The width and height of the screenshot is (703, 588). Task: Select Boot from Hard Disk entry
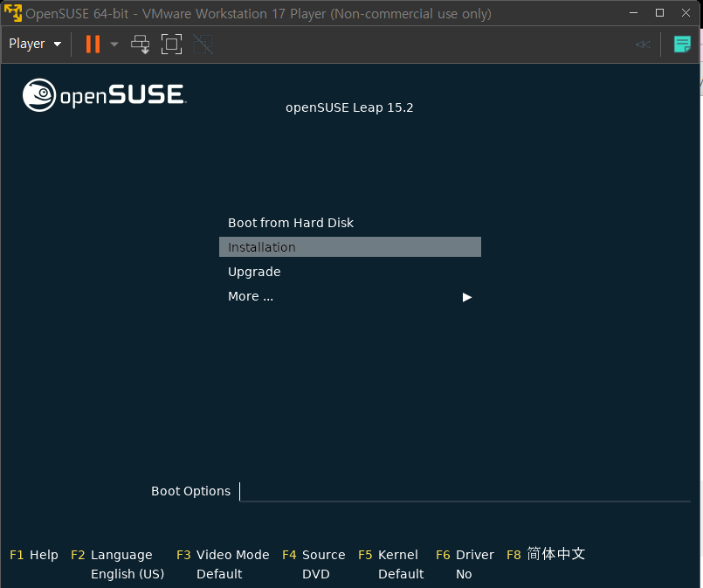pos(291,223)
